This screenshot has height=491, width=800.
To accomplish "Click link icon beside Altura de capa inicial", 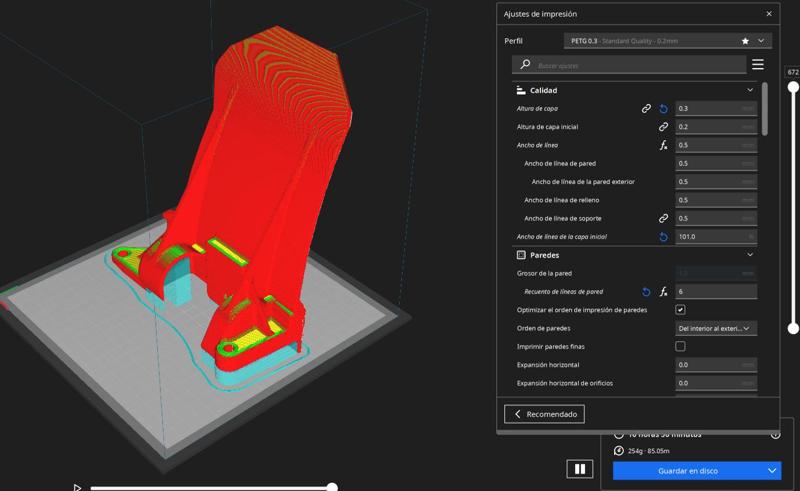I will (663, 127).
